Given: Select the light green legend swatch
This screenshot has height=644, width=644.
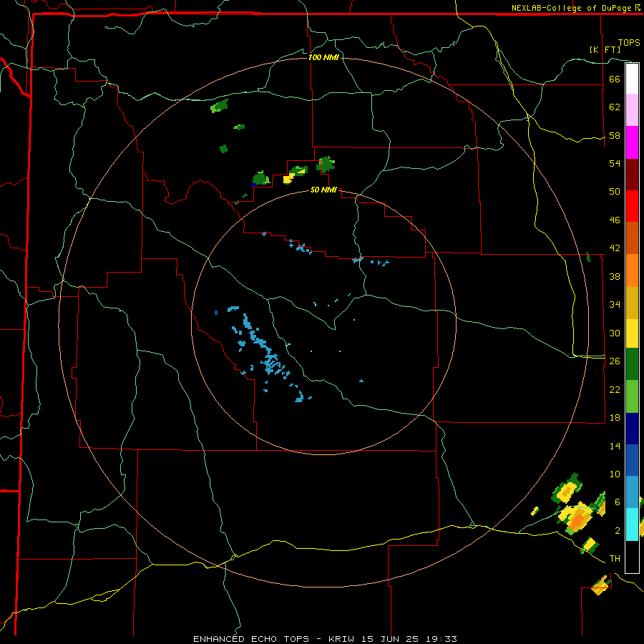Looking at the screenshot, I should click(x=632, y=396).
